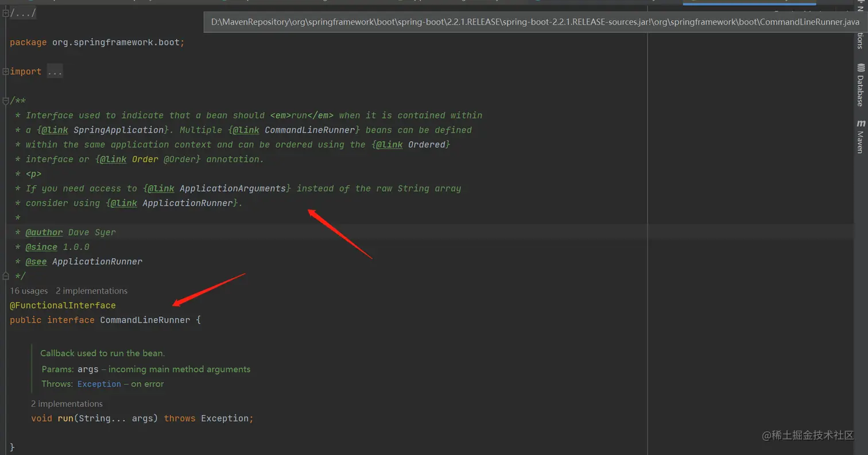Viewport: 868px width, 455px height.
Task: Click the plus fold icon beside import
Action: (x=5, y=72)
